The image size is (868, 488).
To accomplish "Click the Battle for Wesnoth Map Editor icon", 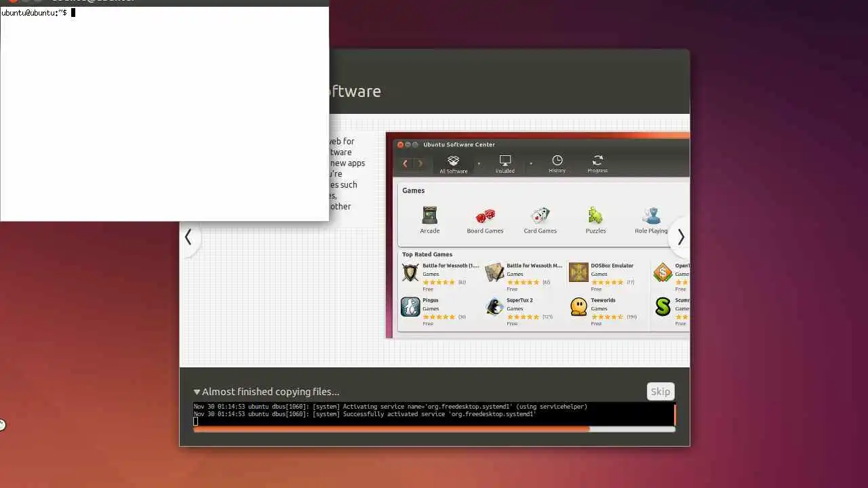I will 494,272.
